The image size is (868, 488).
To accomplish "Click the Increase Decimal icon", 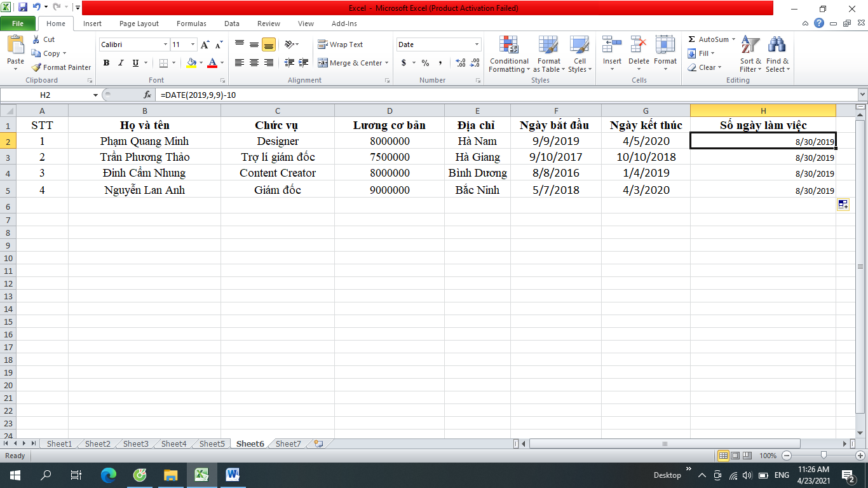I will pyautogui.click(x=461, y=63).
